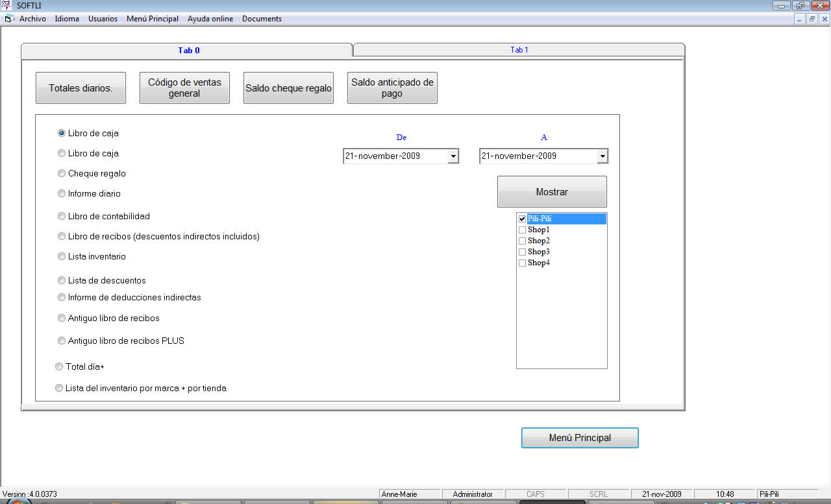
Task: Open the Usuarios menu
Action: [x=103, y=19]
